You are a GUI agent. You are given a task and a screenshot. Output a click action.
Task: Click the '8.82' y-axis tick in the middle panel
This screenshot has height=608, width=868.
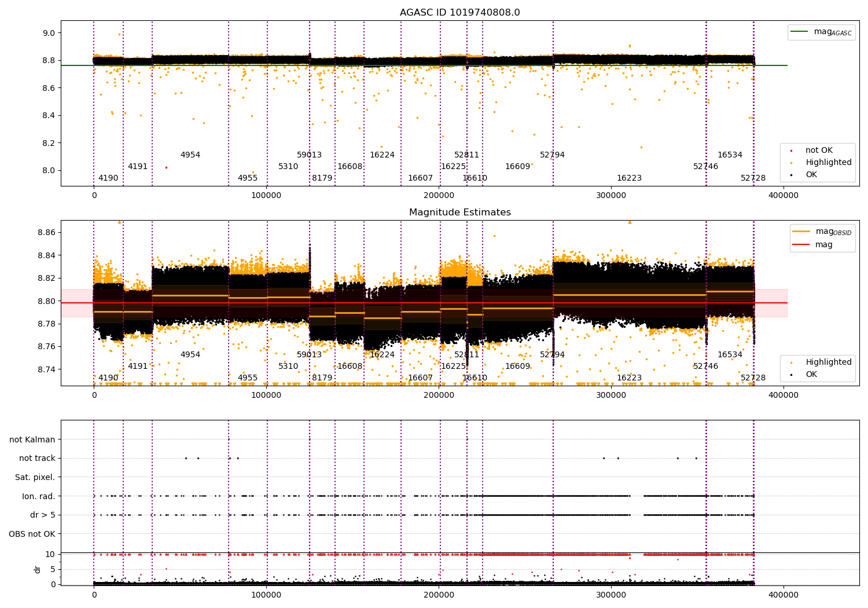point(46,278)
